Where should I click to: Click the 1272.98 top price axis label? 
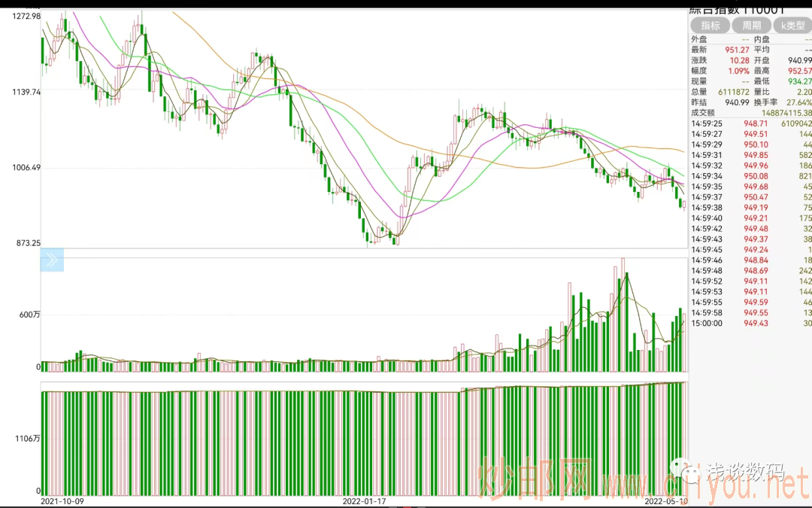coord(22,16)
